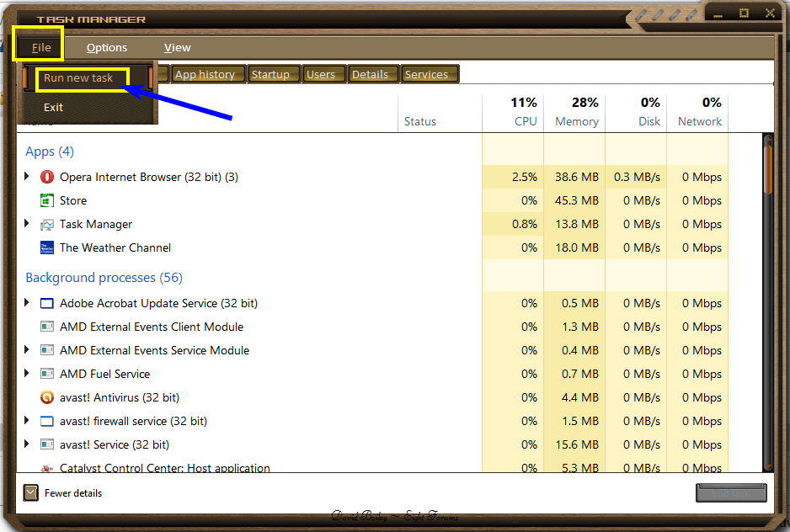Select The Weather Channel row text
The height and width of the screenshot is (532, 790).
coord(115,247)
